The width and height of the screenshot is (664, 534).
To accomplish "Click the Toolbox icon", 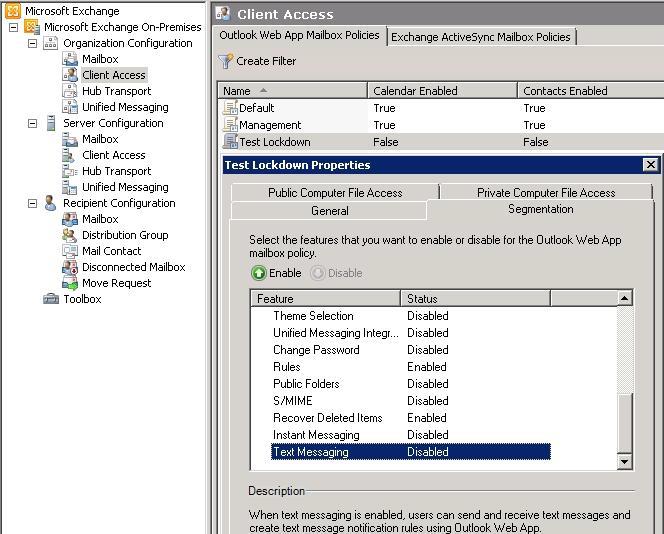I will (51, 299).
